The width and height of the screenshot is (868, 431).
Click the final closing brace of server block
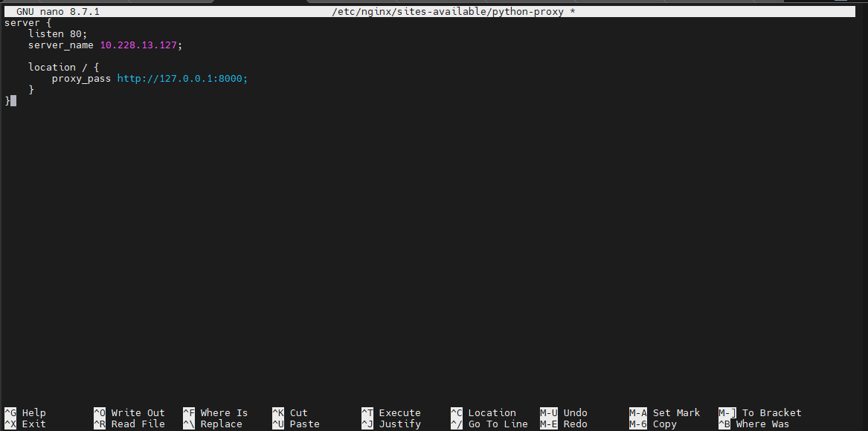click(7, 101)
